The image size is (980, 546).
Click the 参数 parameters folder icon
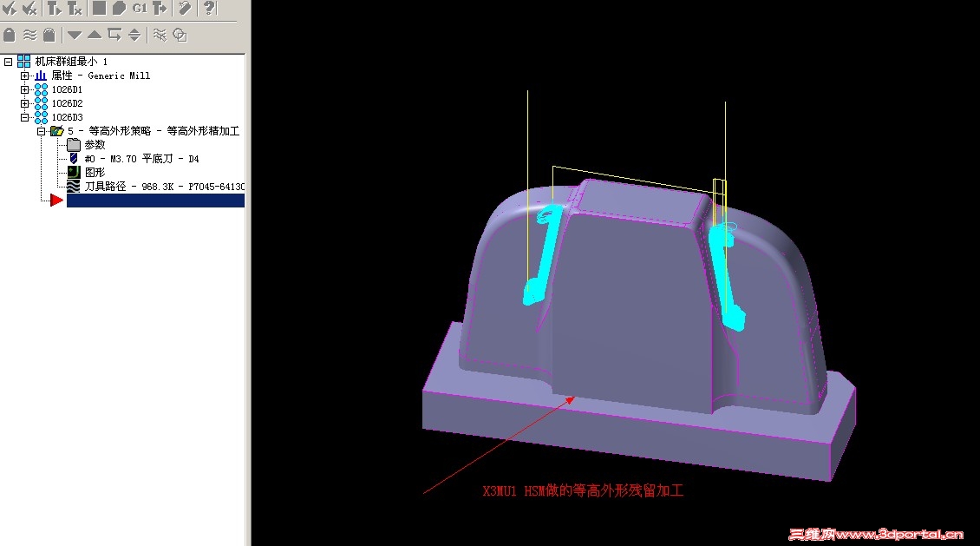[74, 144]
